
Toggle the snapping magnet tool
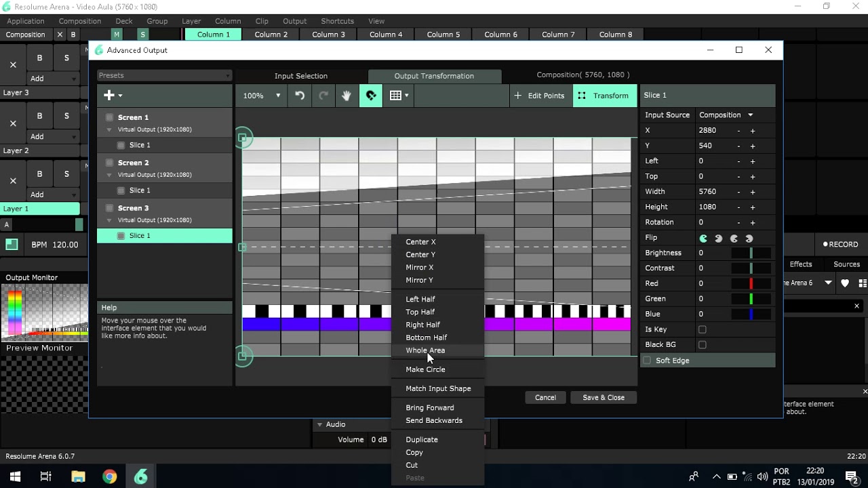[x=371, y=96]
